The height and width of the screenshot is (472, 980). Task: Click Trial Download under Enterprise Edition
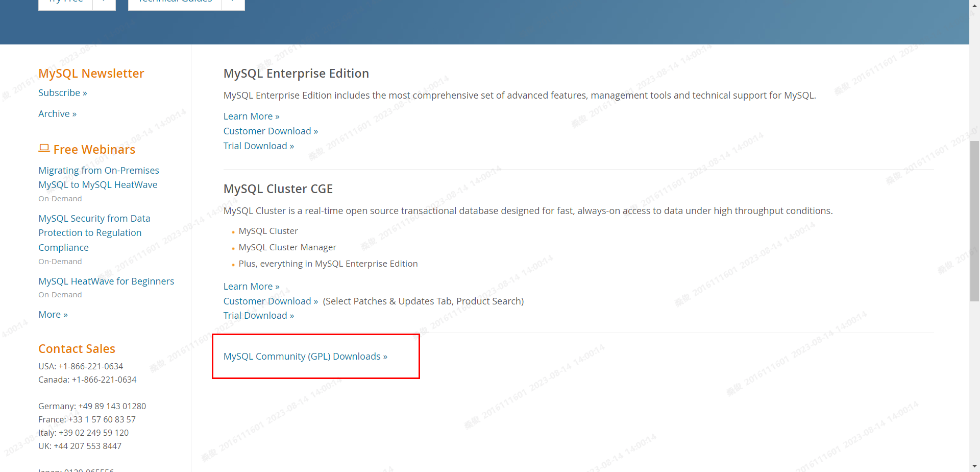259,146
